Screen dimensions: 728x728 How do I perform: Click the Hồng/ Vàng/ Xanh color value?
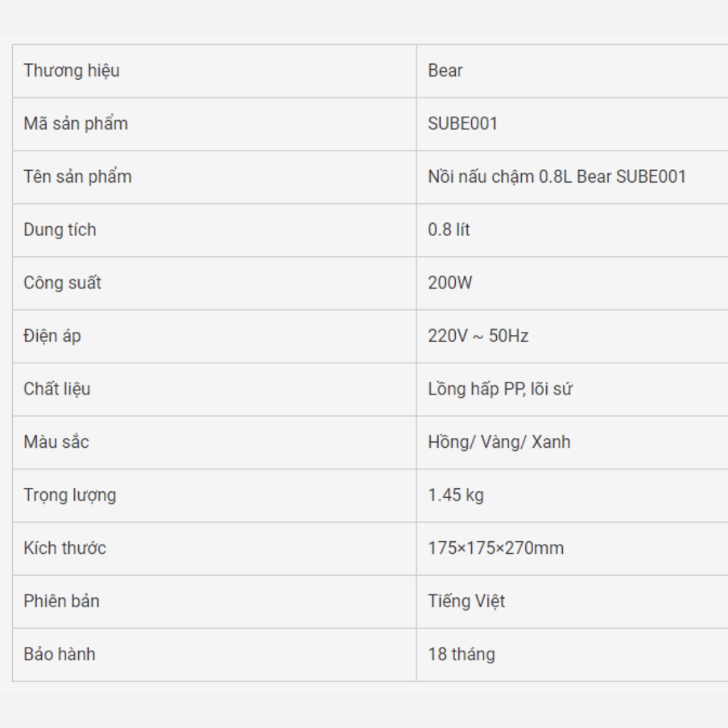point(499,442)
